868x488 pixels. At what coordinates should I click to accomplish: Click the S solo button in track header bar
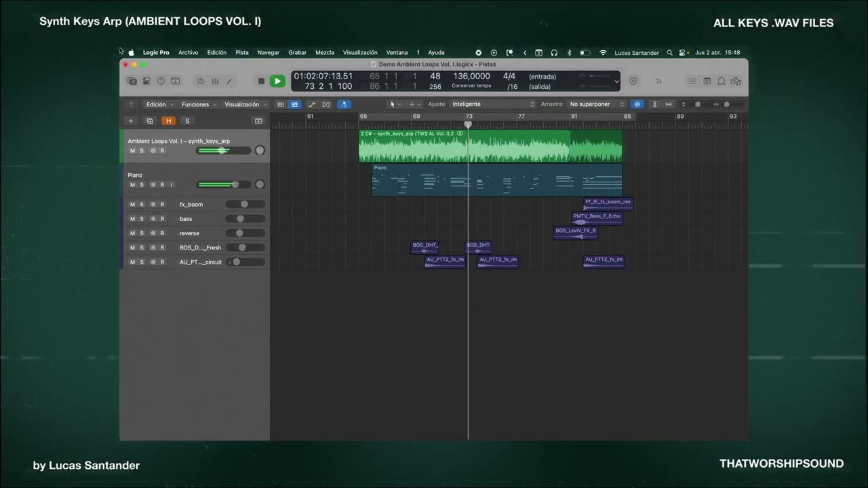tap(187, 121)
